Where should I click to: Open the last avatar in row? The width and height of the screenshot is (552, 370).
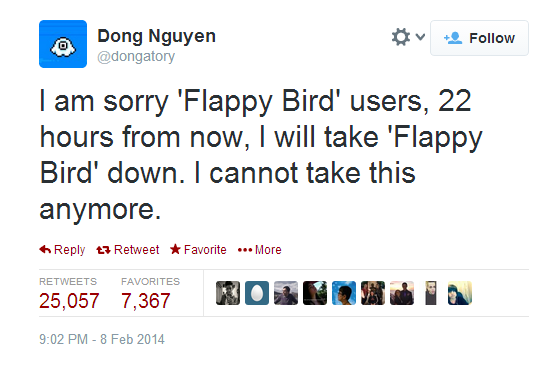(x=460, y=293)
